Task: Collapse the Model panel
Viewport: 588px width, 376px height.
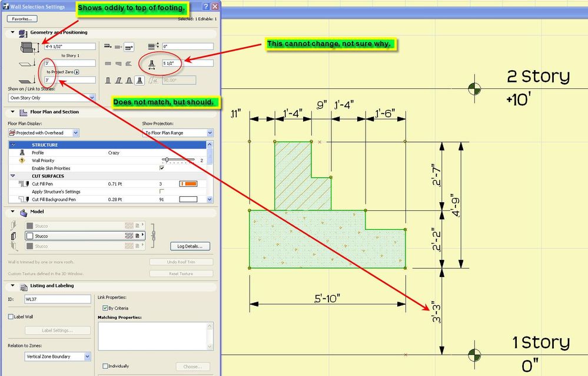Action: click(x=12, y=212)
